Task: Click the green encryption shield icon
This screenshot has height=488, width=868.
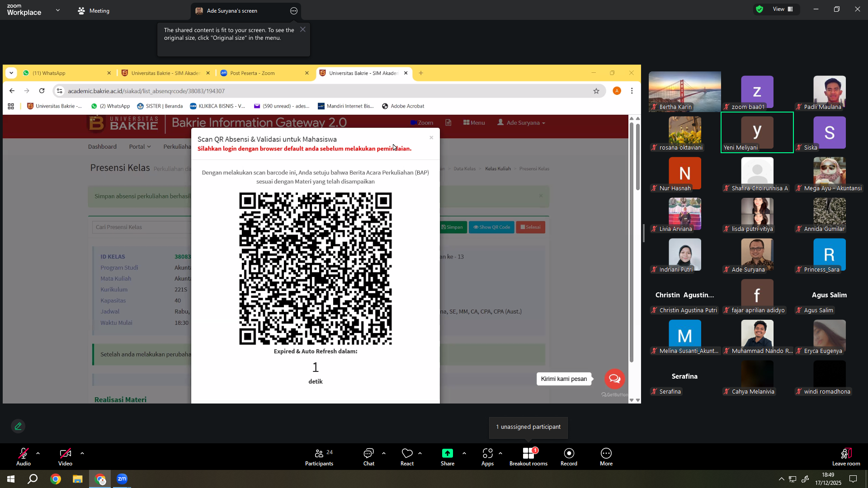Action: tap(759, 9)
